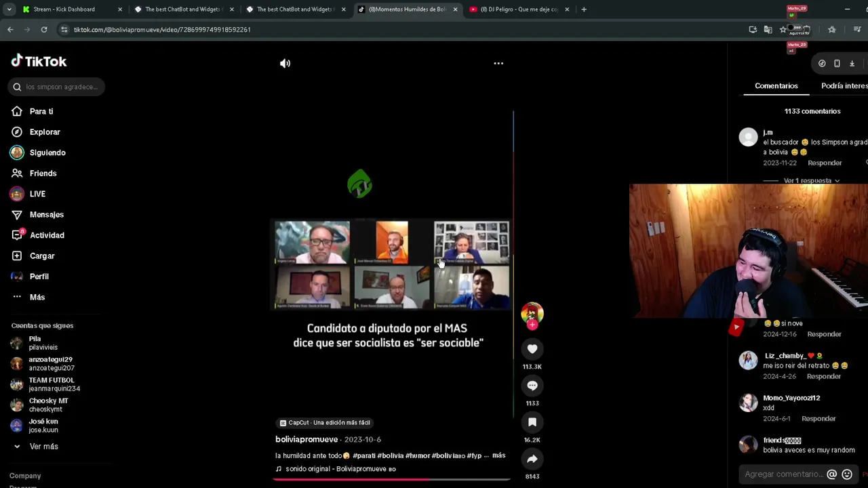Switch to Comentarios tab
The width and height of the screenshot is (868, 488).
(x=776, y=86)
